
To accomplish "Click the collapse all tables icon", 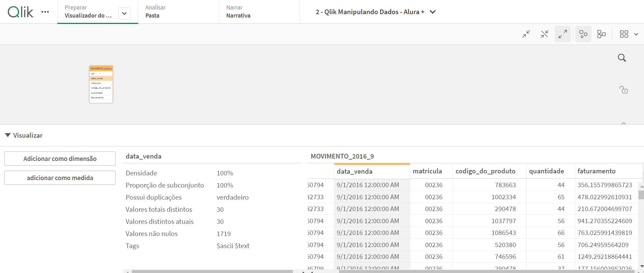I will [x=526, y=34].
